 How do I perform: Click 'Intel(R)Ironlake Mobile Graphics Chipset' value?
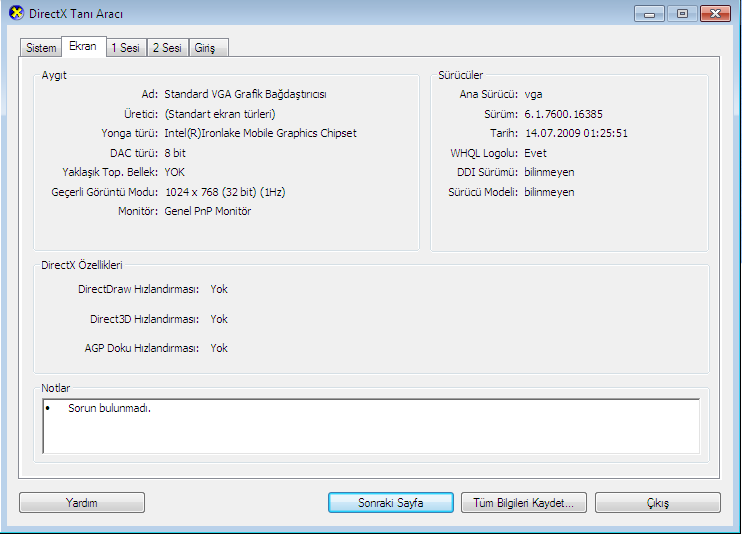(260, 134)
